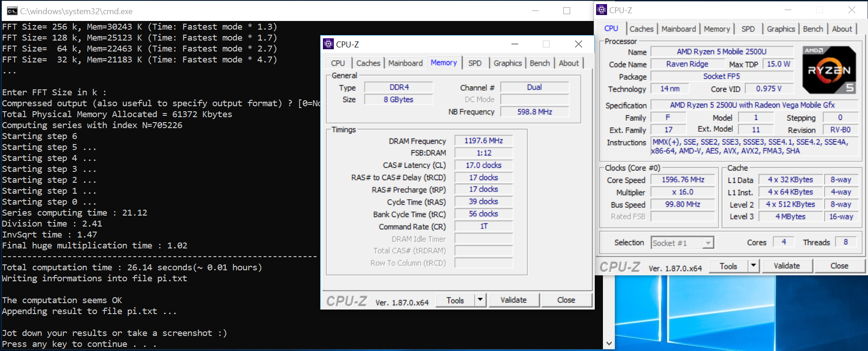Click Tools button in CPU window
This screenshot has height=351, width=868.
[728, 266]
